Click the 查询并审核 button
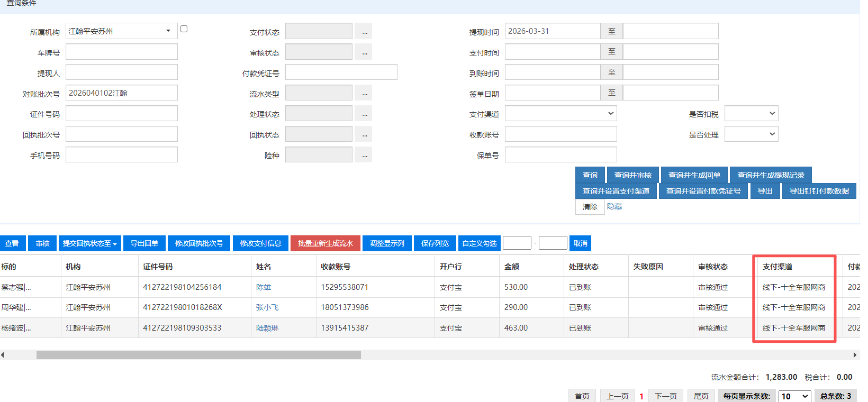Screen dimensions: 868x402 pyautogui.click(x=632, y=175)
